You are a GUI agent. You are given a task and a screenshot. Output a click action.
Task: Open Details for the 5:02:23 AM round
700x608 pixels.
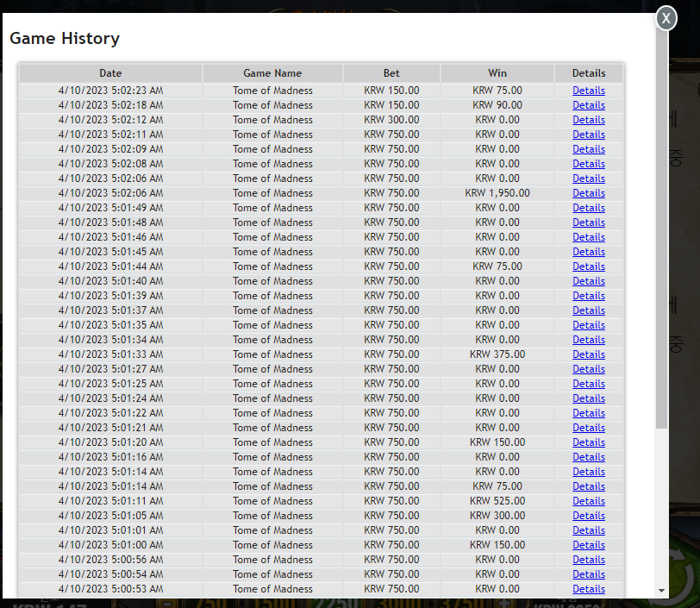[x=589, y=91]
